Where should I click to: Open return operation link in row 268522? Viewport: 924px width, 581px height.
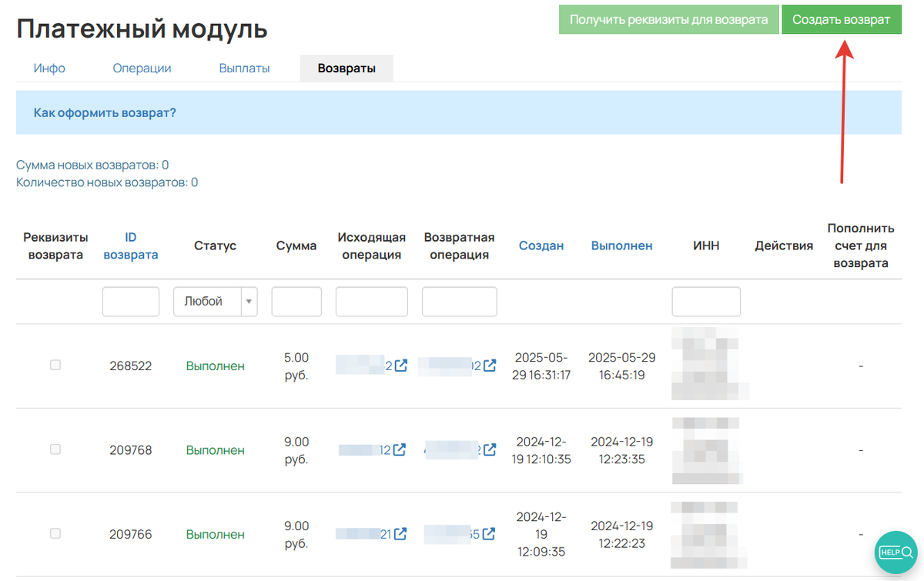pos(488,366)
